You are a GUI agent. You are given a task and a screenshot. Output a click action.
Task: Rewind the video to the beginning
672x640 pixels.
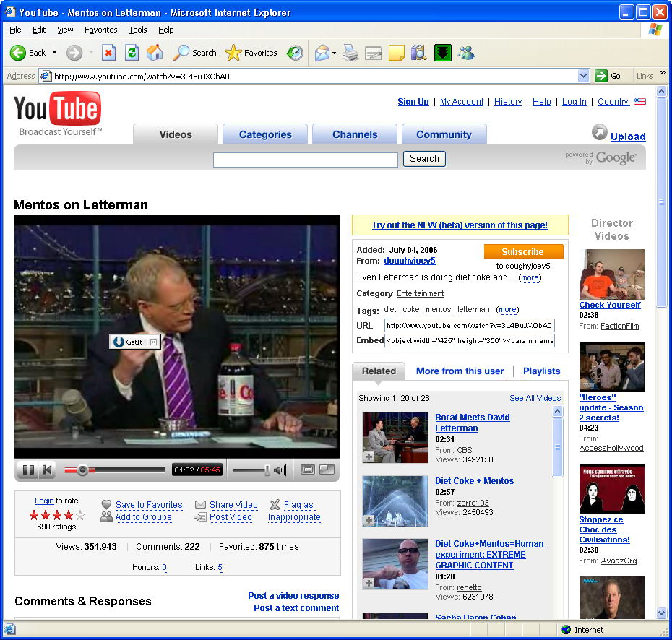(47, 470)
